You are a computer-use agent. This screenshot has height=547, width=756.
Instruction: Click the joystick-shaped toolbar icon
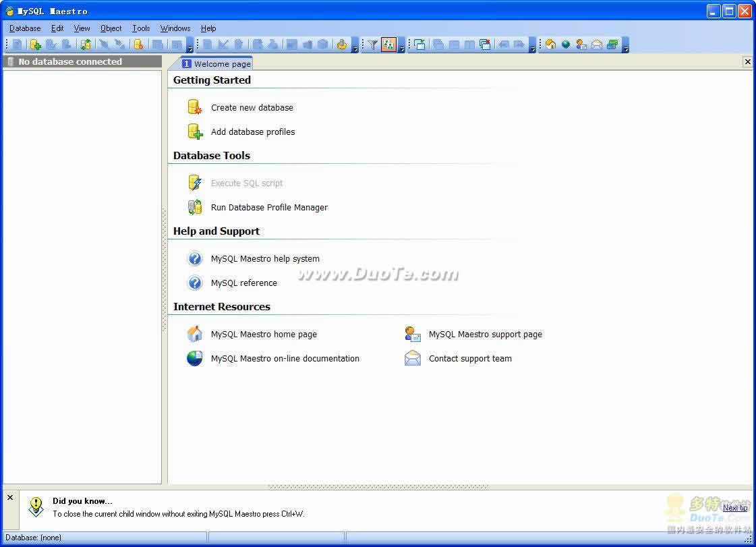point(342,45)
